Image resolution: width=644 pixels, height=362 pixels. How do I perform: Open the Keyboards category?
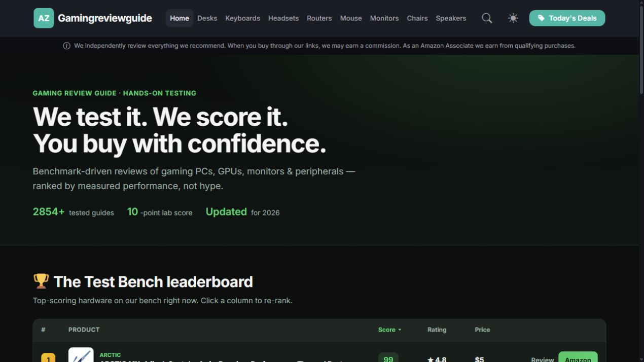click(242, 18)
